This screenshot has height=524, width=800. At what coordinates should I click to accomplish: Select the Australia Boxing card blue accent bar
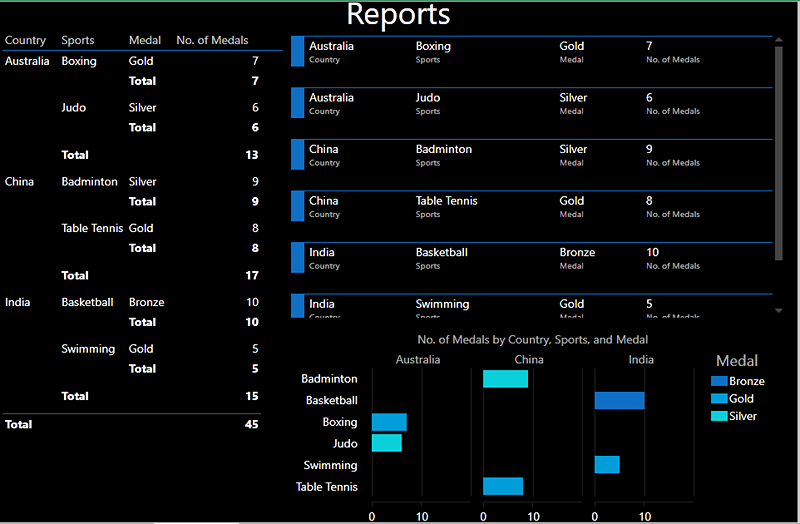[297, 52]
